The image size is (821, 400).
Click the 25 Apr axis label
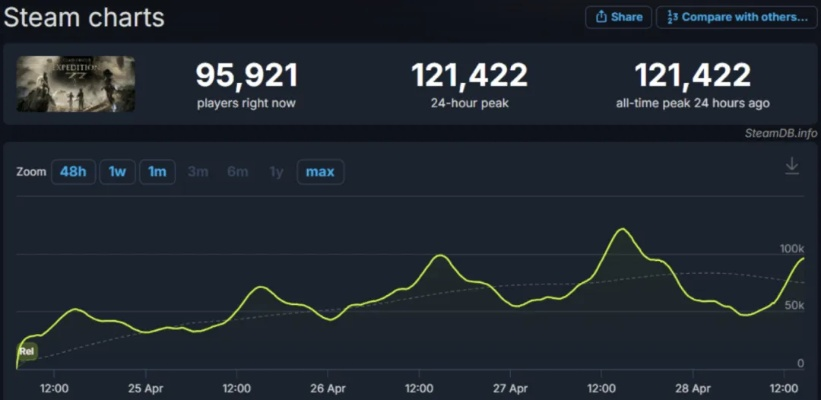point(146,388)
